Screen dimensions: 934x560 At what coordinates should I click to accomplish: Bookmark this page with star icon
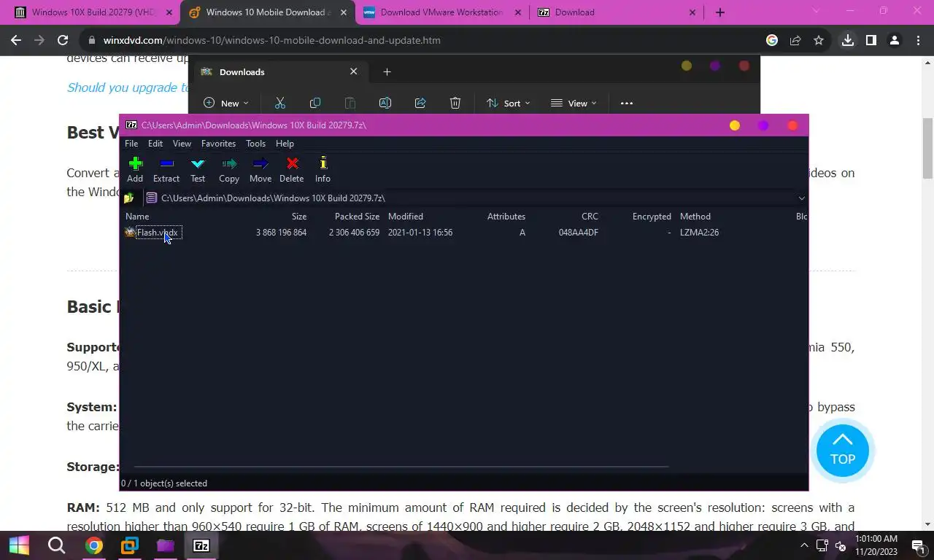pyautogui.click(x=819, y=40)
